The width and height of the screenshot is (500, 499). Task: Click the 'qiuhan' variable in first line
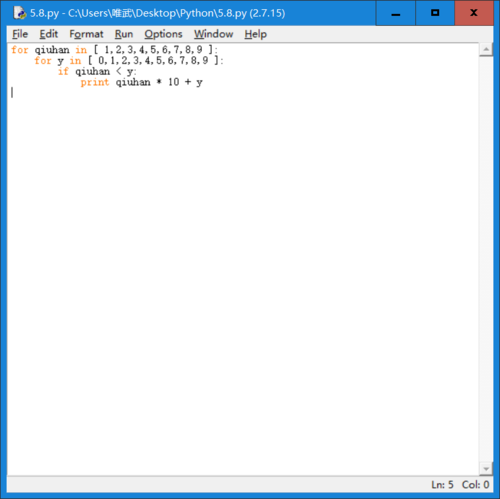click(52, 50)
